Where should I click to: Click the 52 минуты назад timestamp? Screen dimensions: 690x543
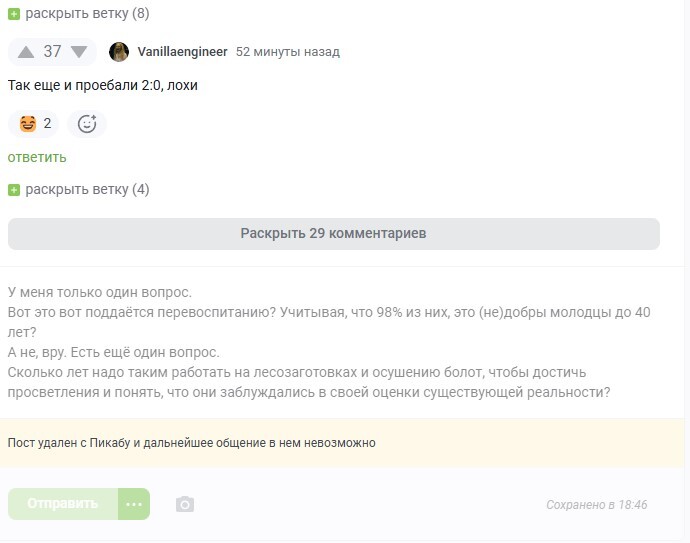(x=288, y=52)
